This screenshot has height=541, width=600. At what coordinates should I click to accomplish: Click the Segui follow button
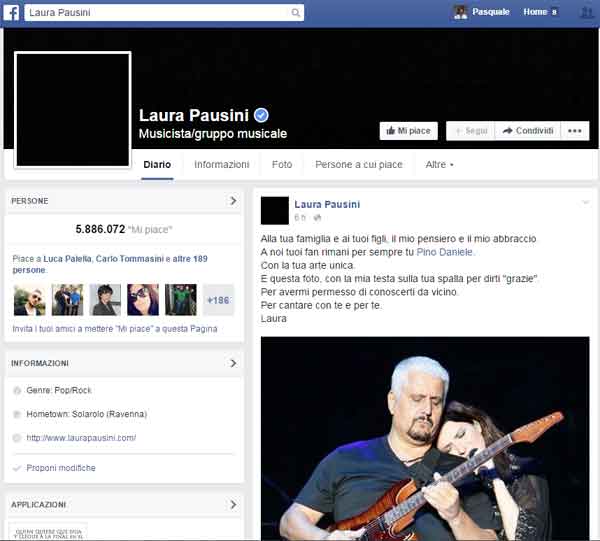tap(471, 131)
